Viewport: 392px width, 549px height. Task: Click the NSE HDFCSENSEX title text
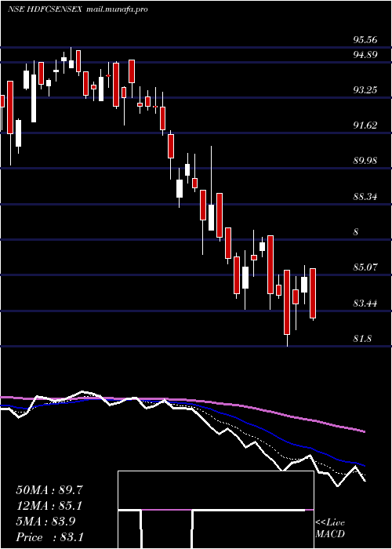click(45, 9)
